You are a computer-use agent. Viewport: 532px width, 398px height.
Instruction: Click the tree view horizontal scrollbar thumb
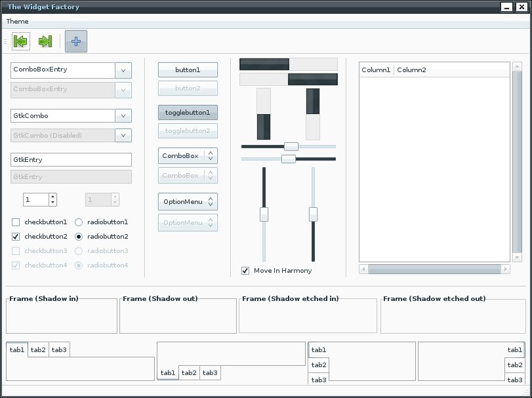(x=434, y=269)
